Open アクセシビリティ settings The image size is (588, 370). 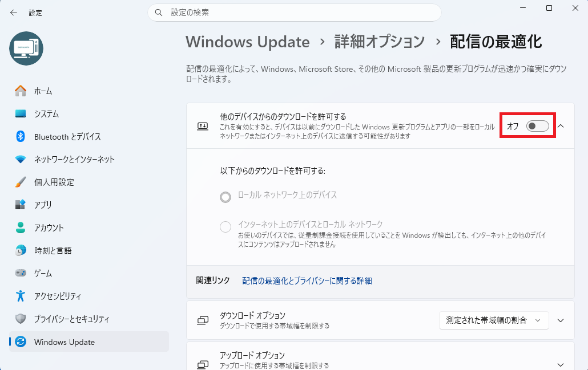coord(89,296)
